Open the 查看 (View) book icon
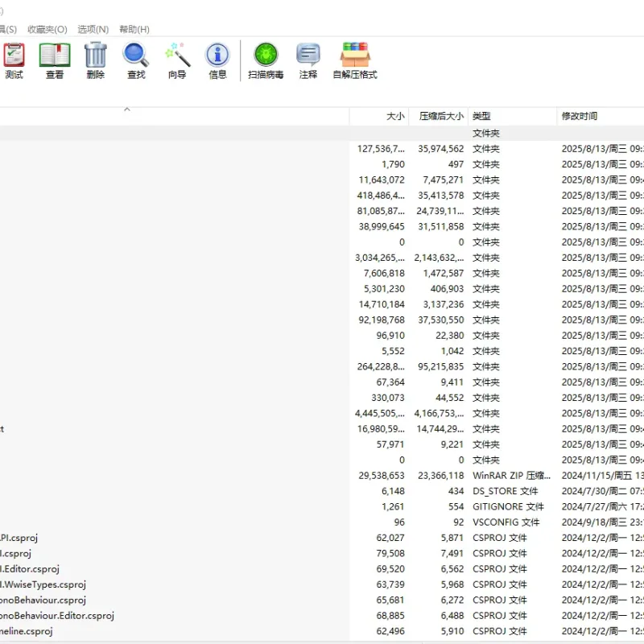 coord(55,61)
